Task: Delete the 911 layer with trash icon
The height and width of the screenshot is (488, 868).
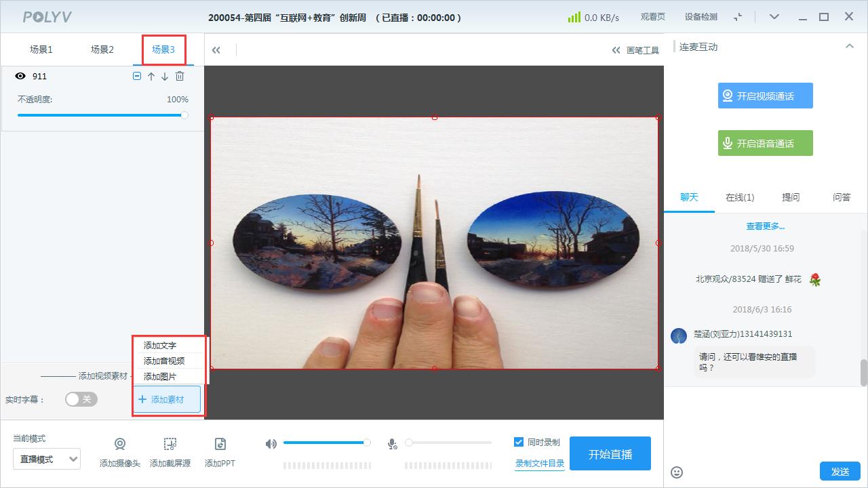Action: point(180,77)
